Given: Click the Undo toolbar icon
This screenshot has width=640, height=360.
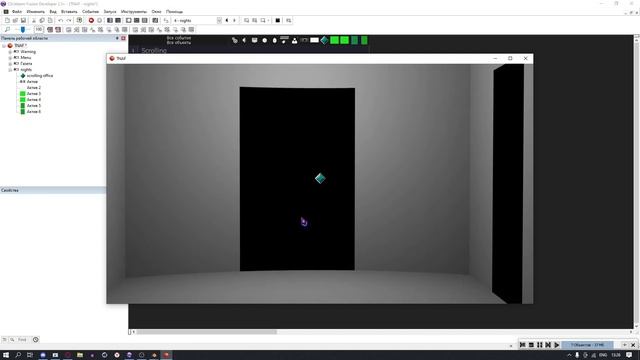Looking at the screenshot, I should pos(60,20).
